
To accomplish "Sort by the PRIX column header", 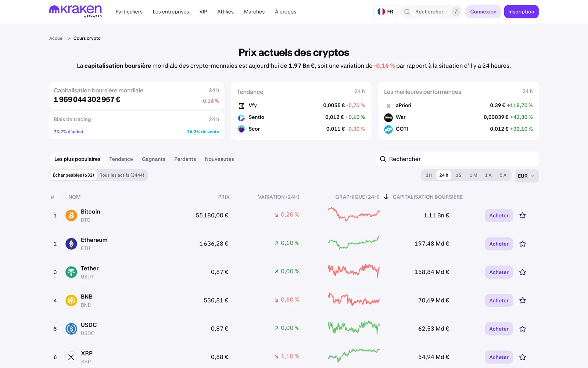I will (224, 197).
